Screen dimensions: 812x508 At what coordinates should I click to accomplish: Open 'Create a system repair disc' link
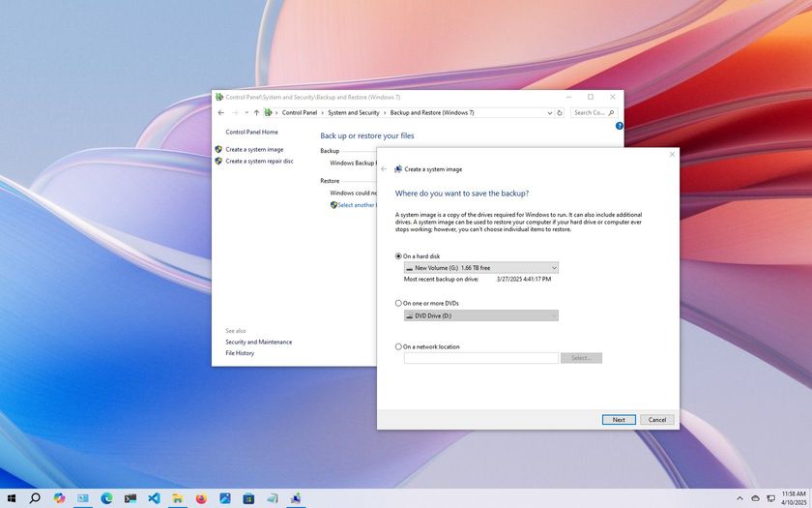tap(259, 162)
